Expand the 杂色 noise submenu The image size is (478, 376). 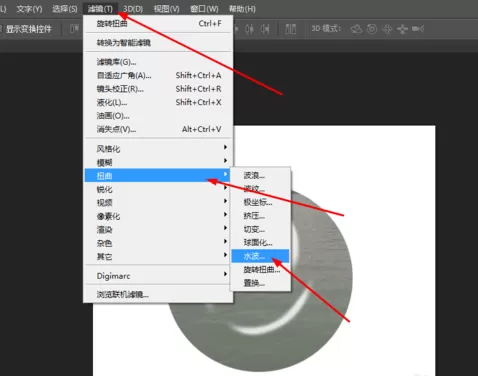click(x=158, y=243)
